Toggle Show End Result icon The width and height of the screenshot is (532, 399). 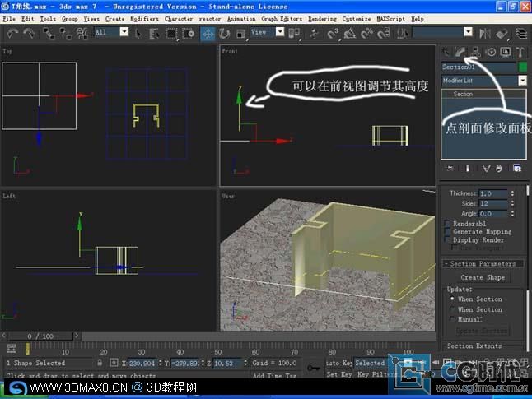point(468,168)
